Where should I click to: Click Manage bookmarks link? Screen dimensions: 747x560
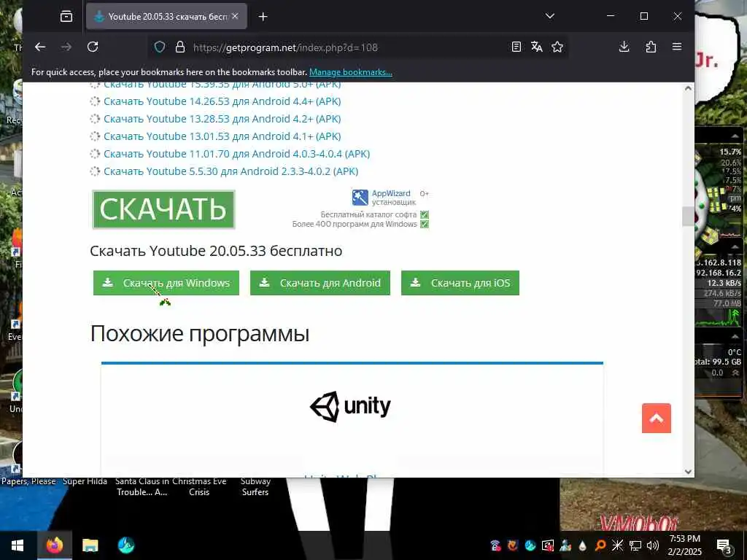pyautogui.click(x=351, y=72)
